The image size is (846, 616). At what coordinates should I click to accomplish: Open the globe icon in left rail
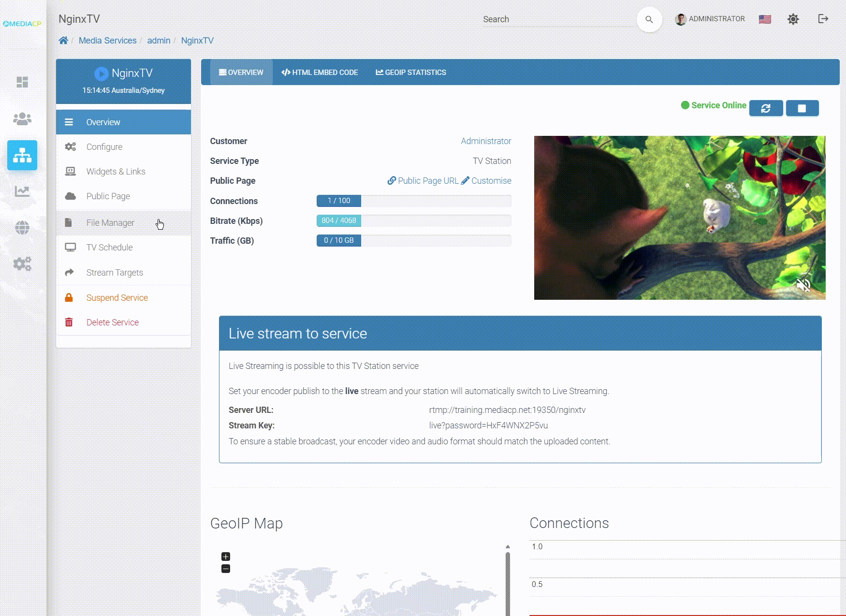click(22, 227)
